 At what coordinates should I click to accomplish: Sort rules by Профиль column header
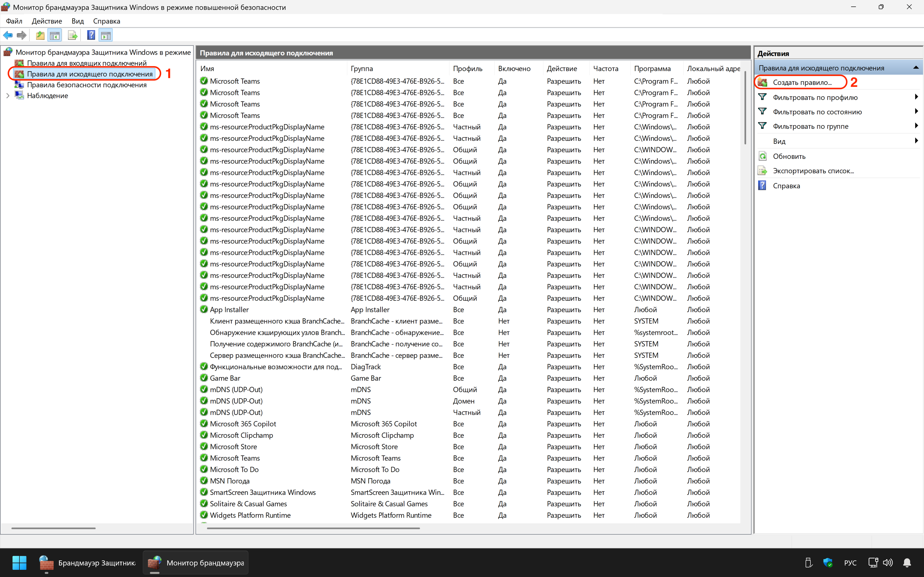[467, 69]
